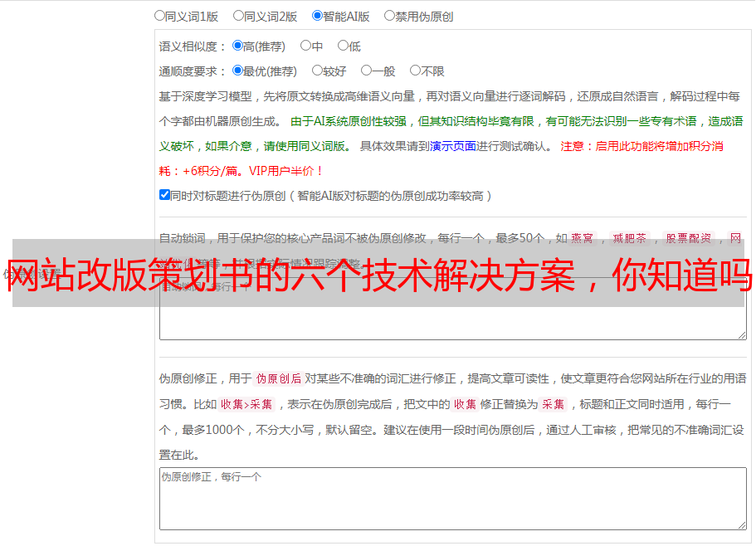The width and height of the screenshot is (756, 546).
Task: Click the 自动锁词 textarea resize handle
Action: coord(742,335)
